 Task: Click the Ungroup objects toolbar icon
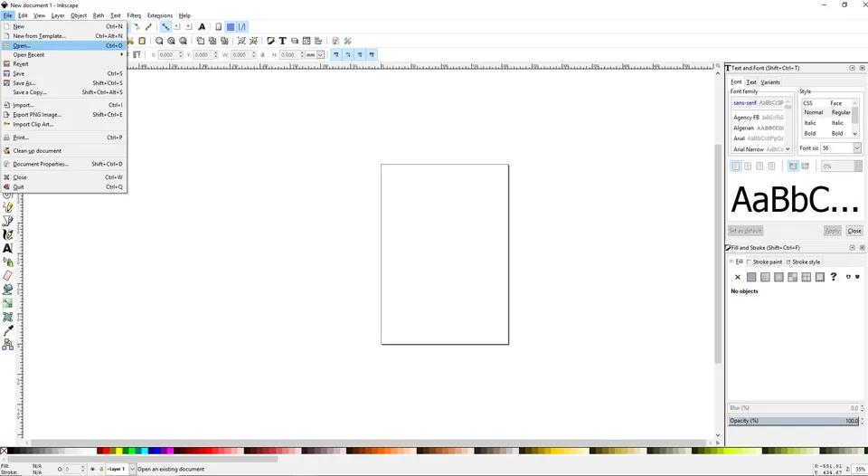coord(253,41)
